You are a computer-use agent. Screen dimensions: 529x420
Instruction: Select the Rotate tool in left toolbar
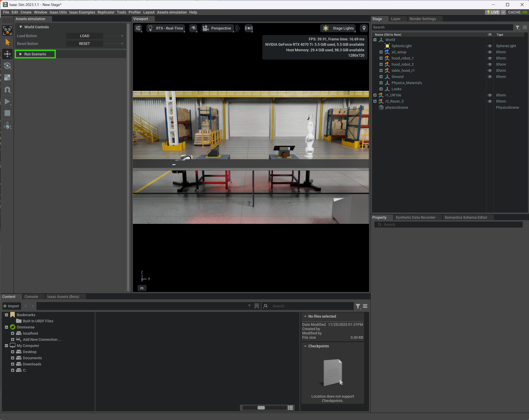pos(7,66)
